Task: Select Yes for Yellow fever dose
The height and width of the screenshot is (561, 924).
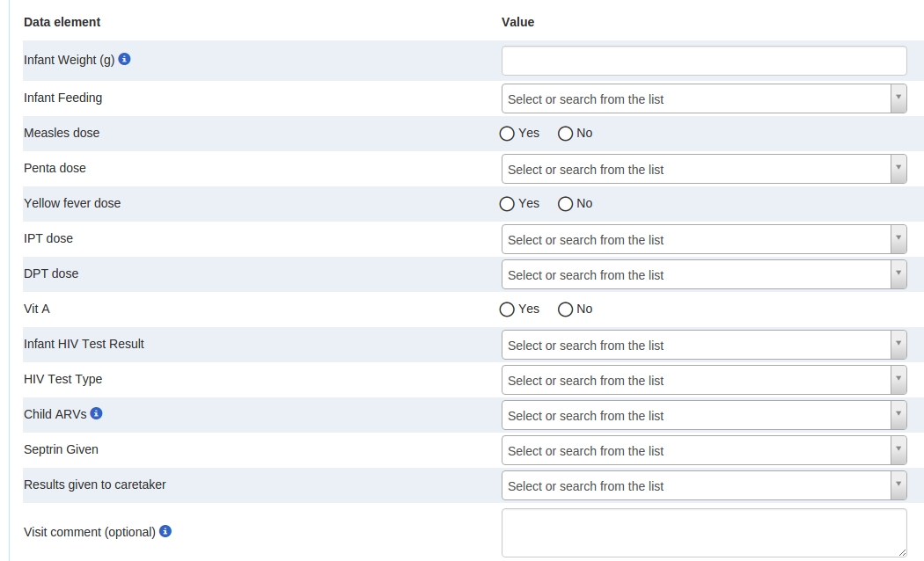Action: point(507,204)
